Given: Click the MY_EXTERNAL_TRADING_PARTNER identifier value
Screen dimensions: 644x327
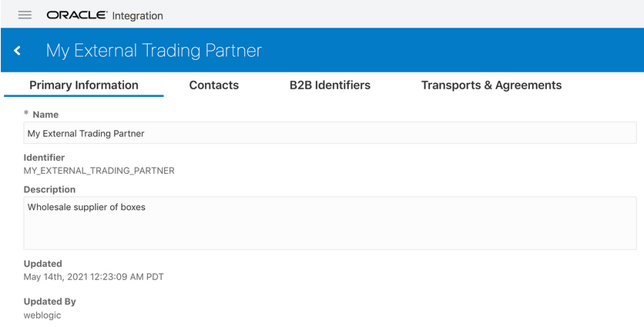Looking at the screenshot, I should [x=99, y=170].
